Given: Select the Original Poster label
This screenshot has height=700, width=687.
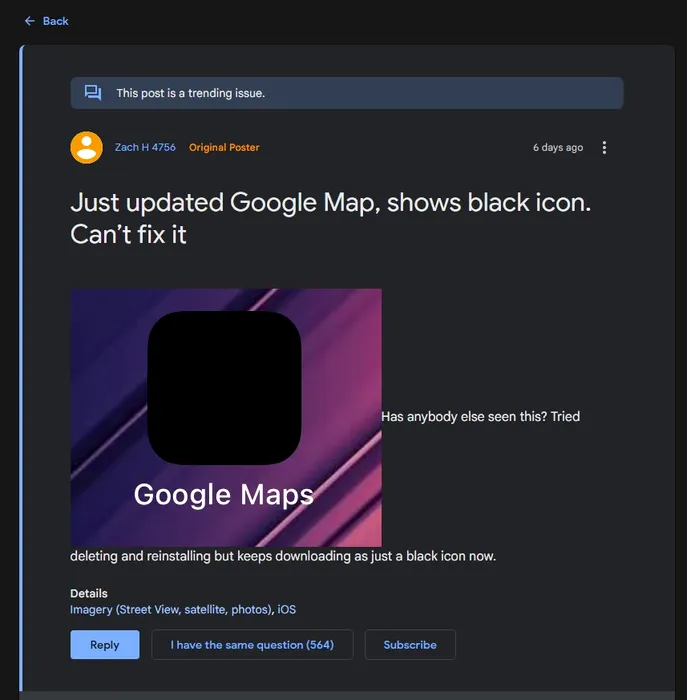Looking at the screenshot, I should (x=224, y=147).
